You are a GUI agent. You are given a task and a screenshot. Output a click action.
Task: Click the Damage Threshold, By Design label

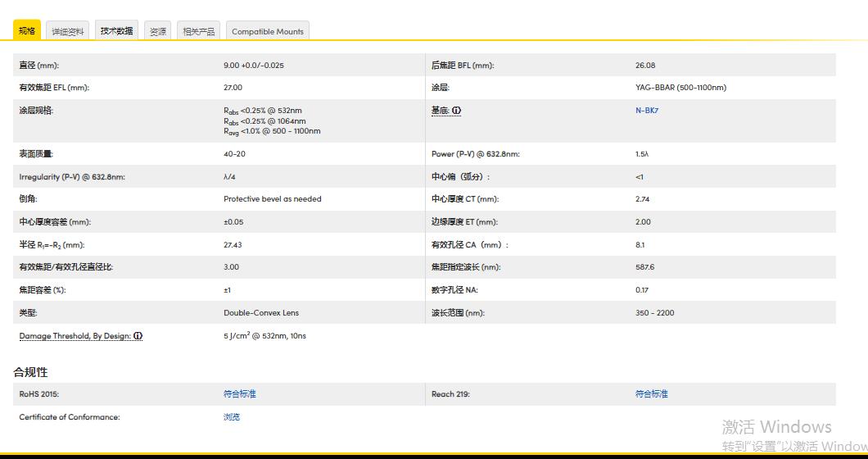[x=75, y=336]
